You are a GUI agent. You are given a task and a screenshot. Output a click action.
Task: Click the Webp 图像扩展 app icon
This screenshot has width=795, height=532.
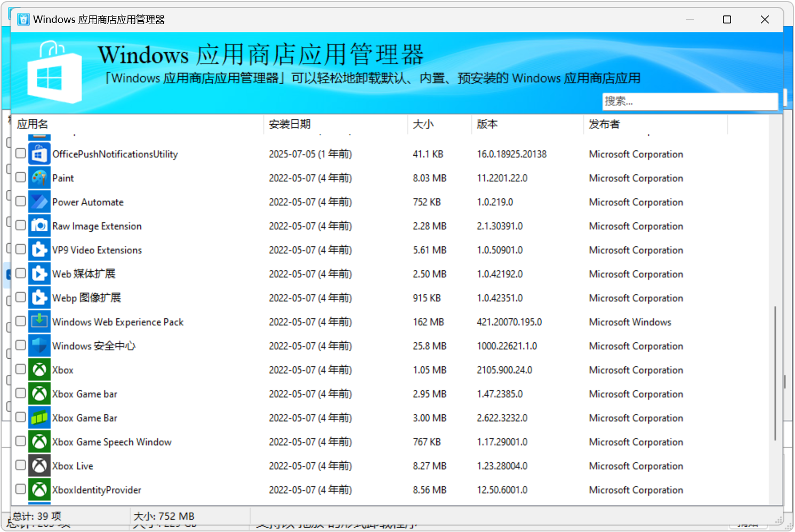tap(39, 298)
